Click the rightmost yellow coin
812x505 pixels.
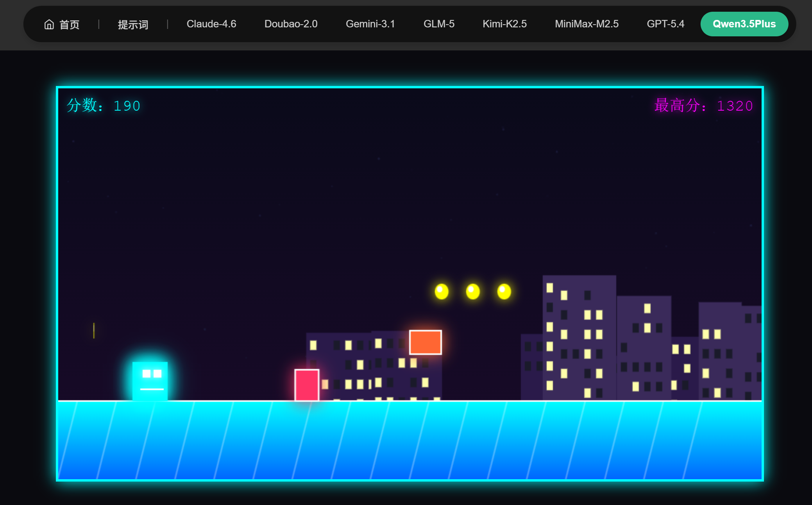coord(504,292)
